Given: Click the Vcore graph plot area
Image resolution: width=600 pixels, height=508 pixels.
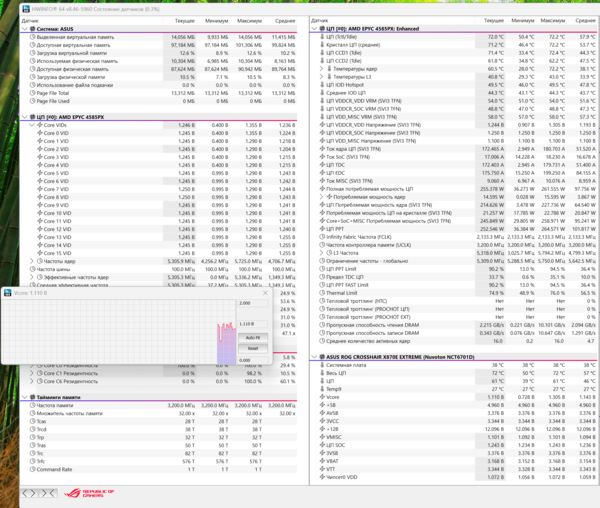Looking at the screenshot, I should [119, 332].
